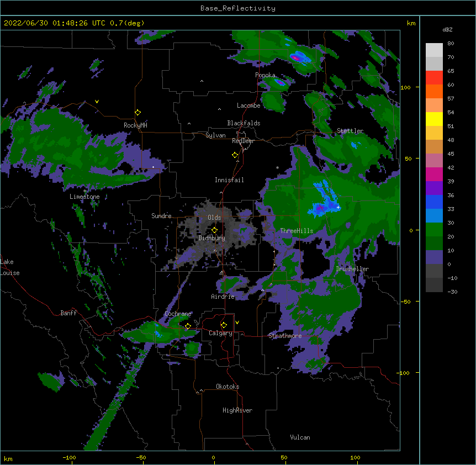Click the Sylvan city label
476x465 pixels.
click(215, 135)
